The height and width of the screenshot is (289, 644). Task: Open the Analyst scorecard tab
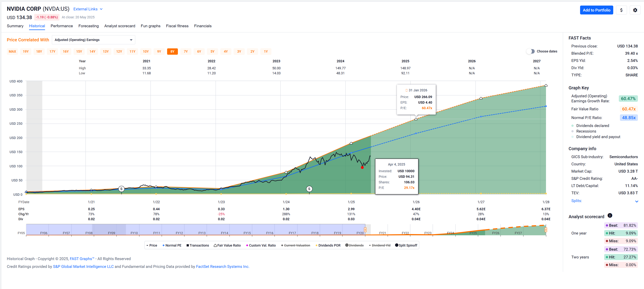[120, 26]
